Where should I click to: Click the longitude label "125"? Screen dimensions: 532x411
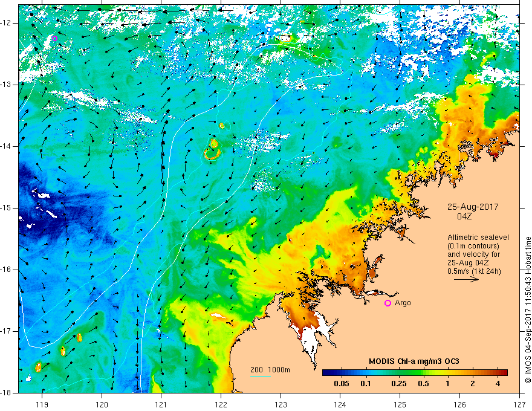click(400, 404)
